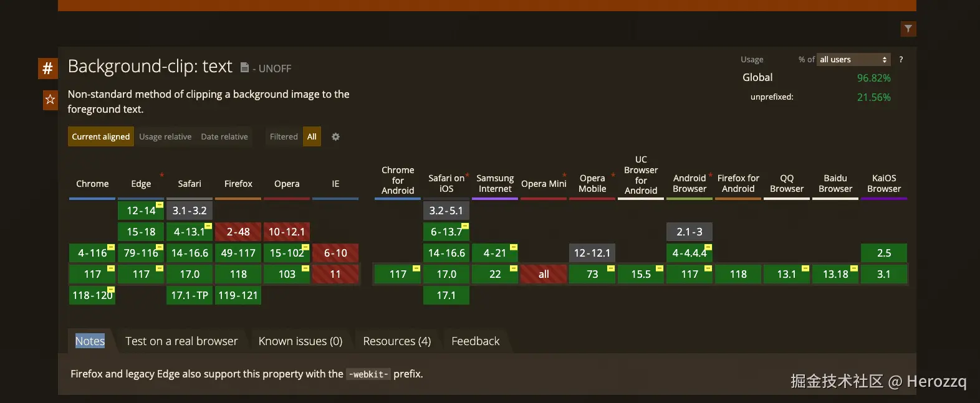This screenshot has width=980, height=403.
Task: Click the note flag on Edge 12-14
Action: [160, 205]
